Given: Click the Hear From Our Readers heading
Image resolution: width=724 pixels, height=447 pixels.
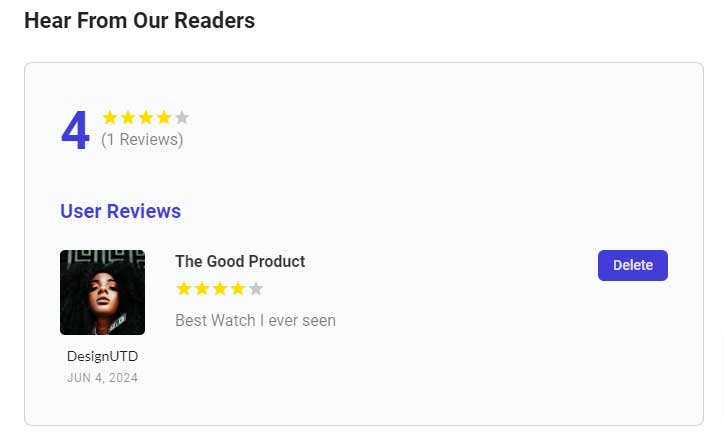Looking at the screenshot, I should click(x=139, y=20).
